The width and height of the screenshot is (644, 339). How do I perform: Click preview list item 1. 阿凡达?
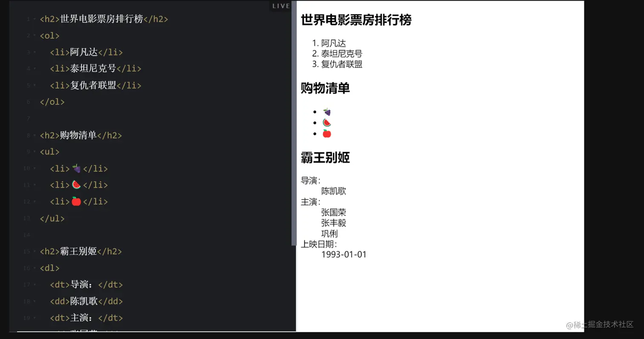coord(329,43)
